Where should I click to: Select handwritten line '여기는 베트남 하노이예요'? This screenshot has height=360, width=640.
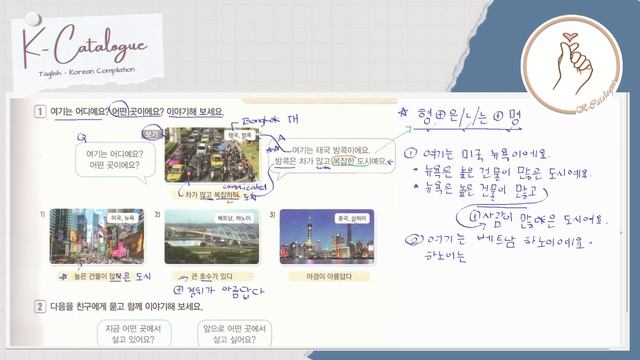coord(499,241)
